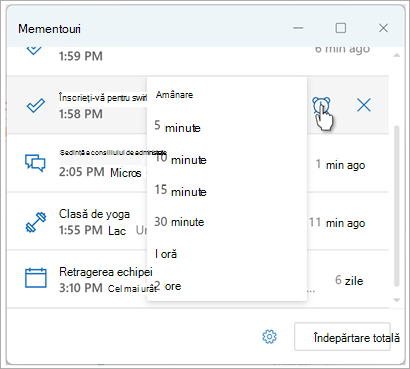Image resolution: width=410 pixels, height=369 pixels.
Task: Select the 2:05 PM meeting time
Action: tap(81, 172)
